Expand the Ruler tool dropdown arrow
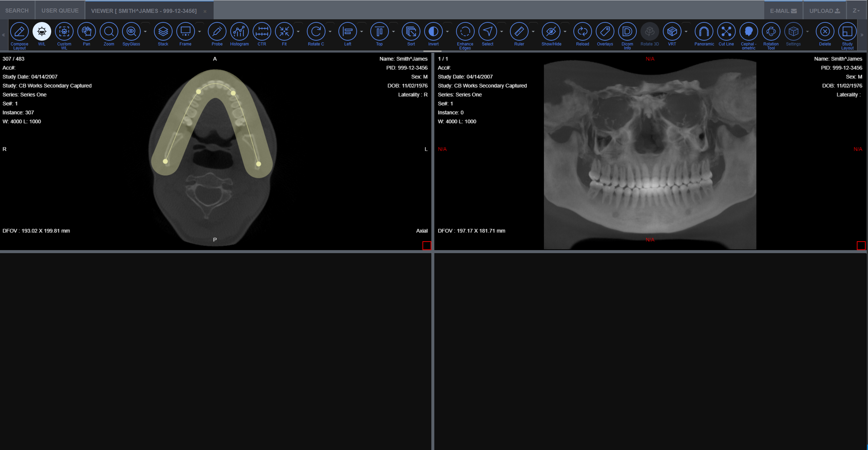 pos(533,32)
